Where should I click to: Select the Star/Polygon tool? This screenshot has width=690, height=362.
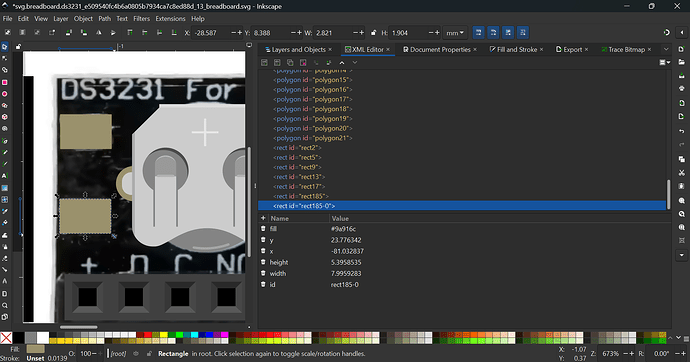click(x=5, y=106)
